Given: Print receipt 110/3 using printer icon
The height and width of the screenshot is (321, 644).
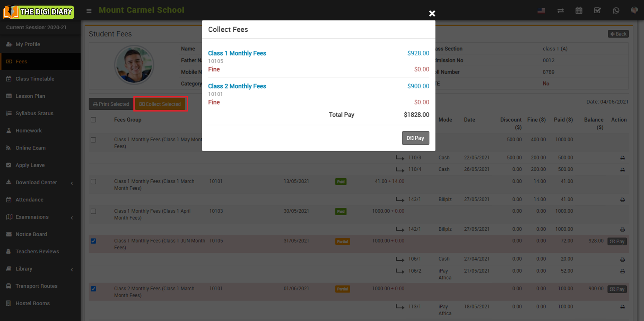Looking at the screenshot, I should coord(622,158).
